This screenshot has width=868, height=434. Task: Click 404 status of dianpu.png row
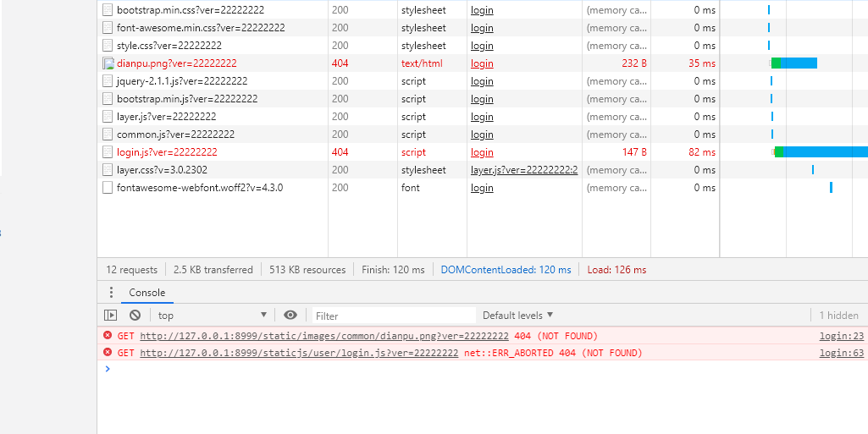[x=340, y=63]
